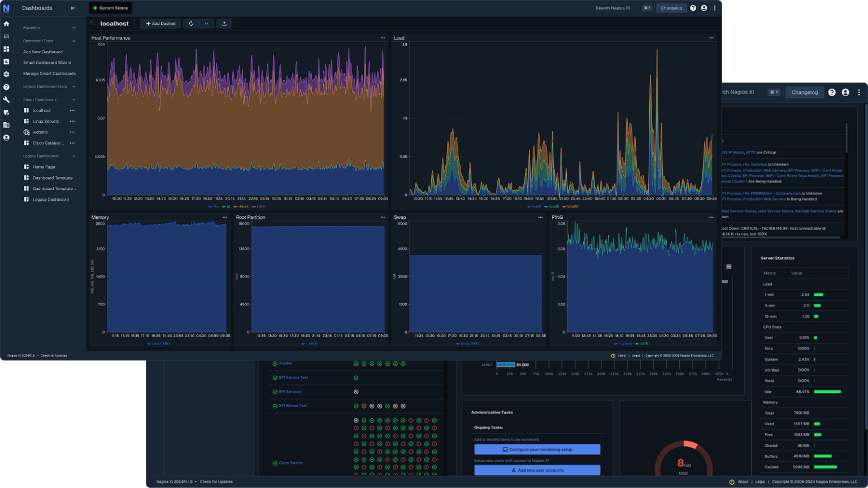
Task: Open the PING dashlet options menu
Action: pos(711,217)
